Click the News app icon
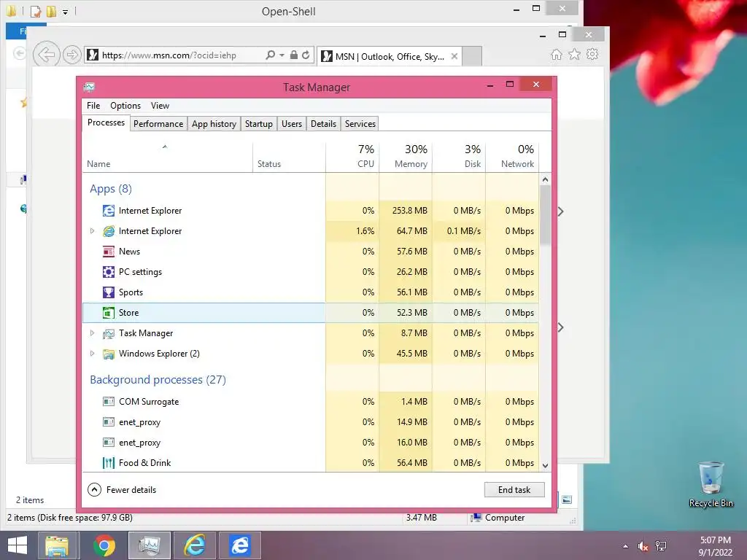The width and height of the screenshot is (747, 560). tap(109, 252)
